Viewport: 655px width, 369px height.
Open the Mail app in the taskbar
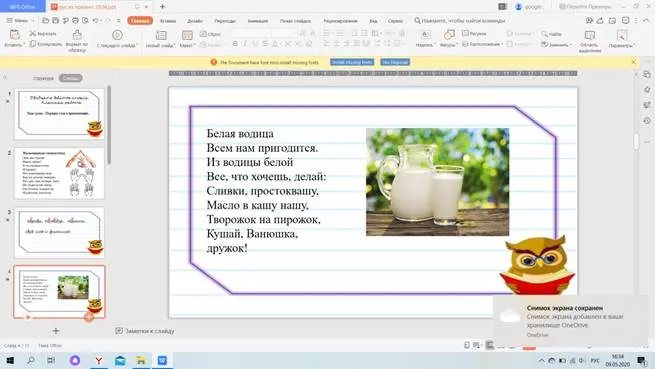tap(120, 360)
